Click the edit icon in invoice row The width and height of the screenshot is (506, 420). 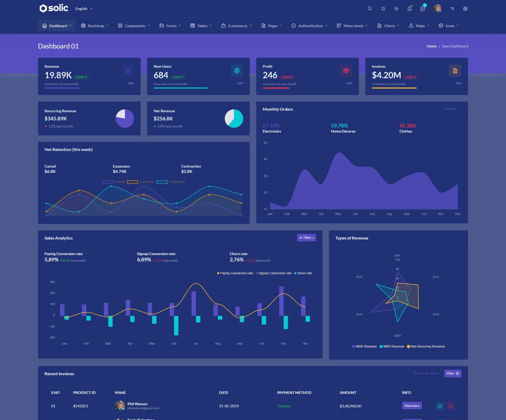[x=440, y=406]
